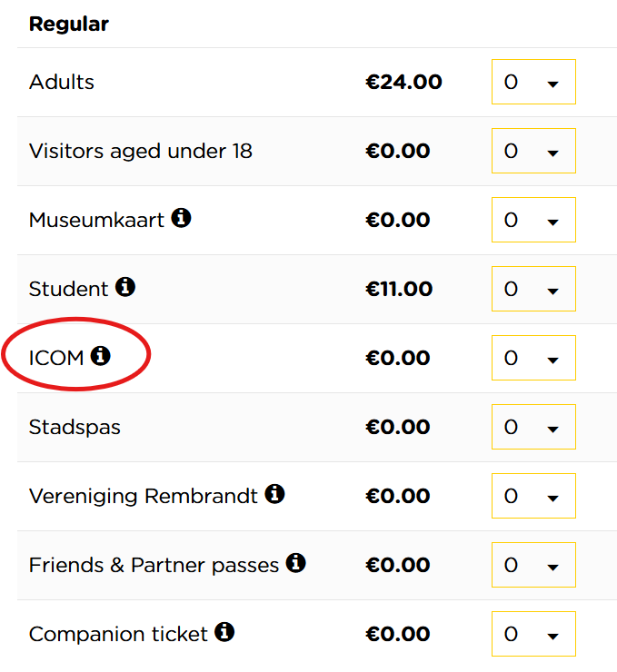
Task: Open Friends & Partner passes quantity dropdown
Action: [x=533, y=566]
